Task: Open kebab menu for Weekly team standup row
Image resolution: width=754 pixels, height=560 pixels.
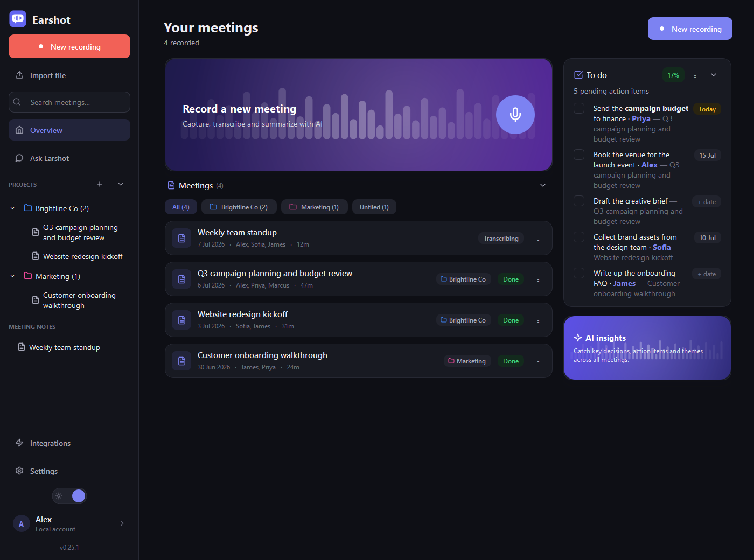Action: tap(538, 239)
